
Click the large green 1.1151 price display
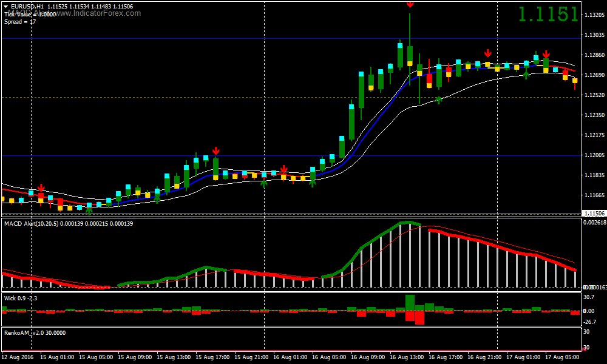coord(548,15)
